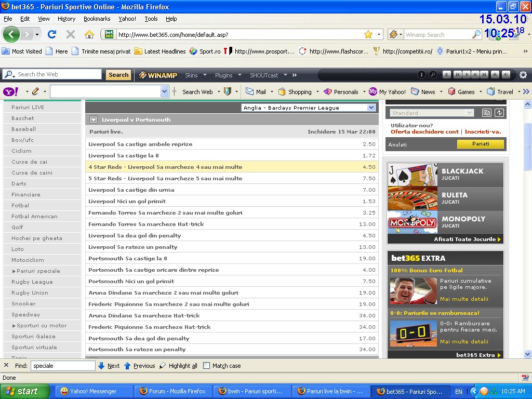
Task: Open Yahoo Shopping from the toolbar
Action: [x=295, y=91]
